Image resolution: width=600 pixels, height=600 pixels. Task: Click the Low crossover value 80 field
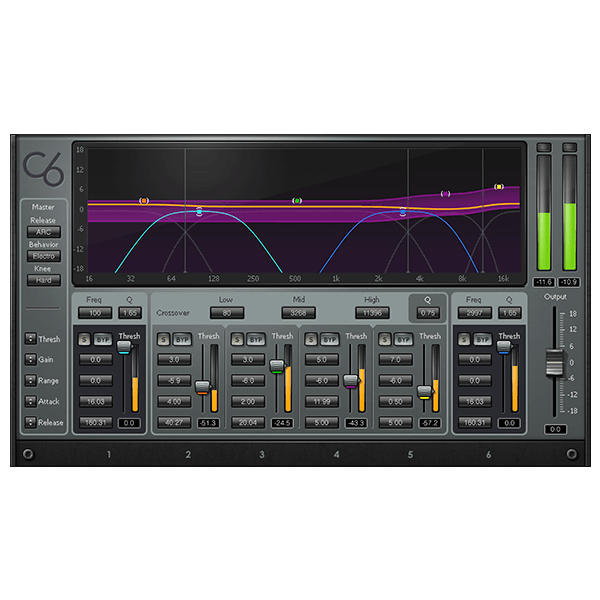click(x=227, y=313)
